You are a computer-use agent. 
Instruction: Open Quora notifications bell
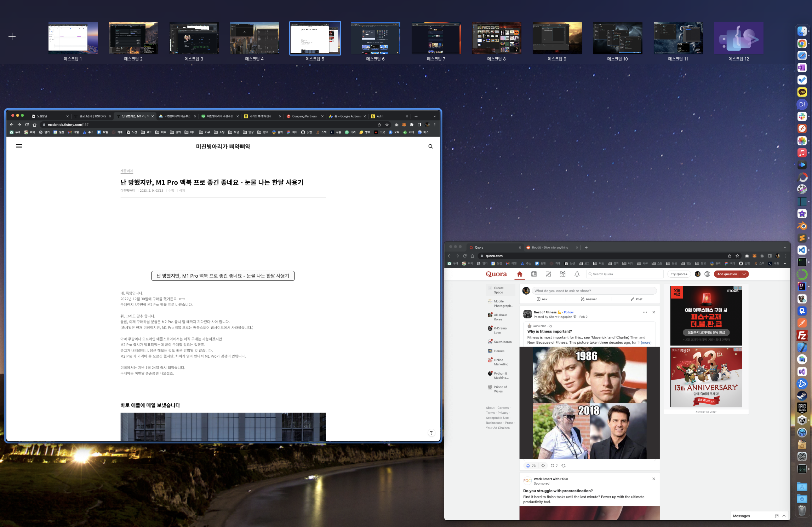577,274
